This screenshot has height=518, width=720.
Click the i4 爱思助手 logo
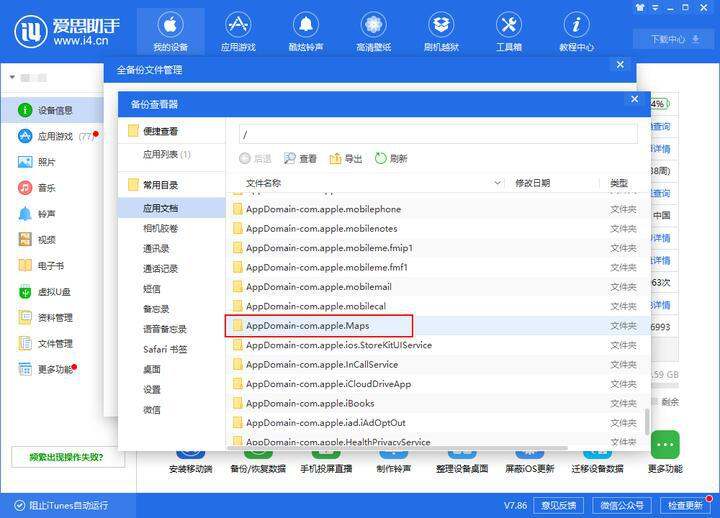coord(67,32)
